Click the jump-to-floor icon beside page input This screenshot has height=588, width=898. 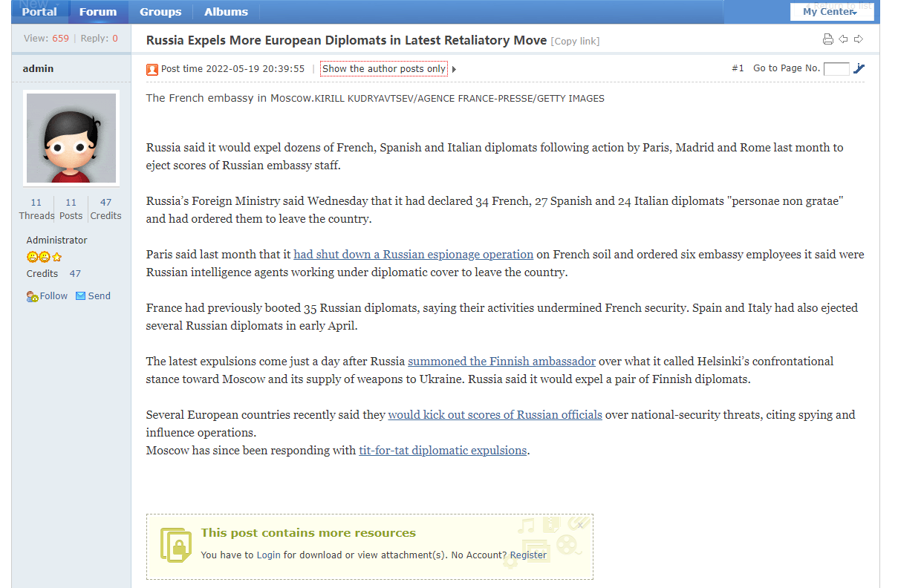[859, 68]
